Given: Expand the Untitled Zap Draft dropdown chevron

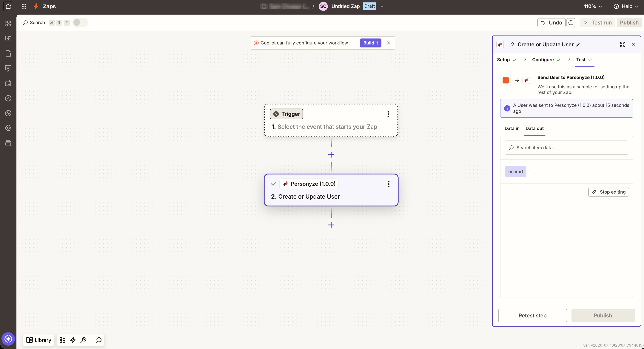Looking at the screenshot, I should coord(382,7).
